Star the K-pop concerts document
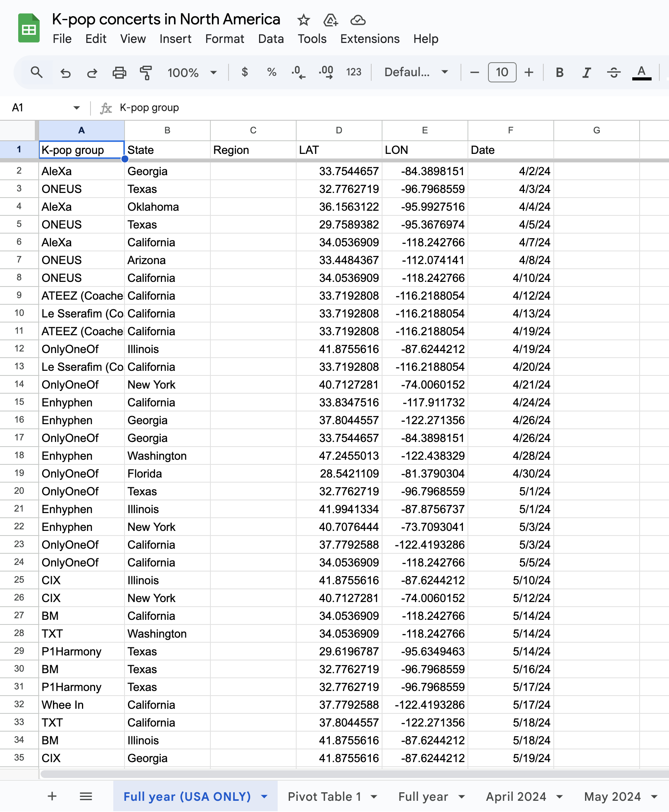669x812 pixels. 304,20
